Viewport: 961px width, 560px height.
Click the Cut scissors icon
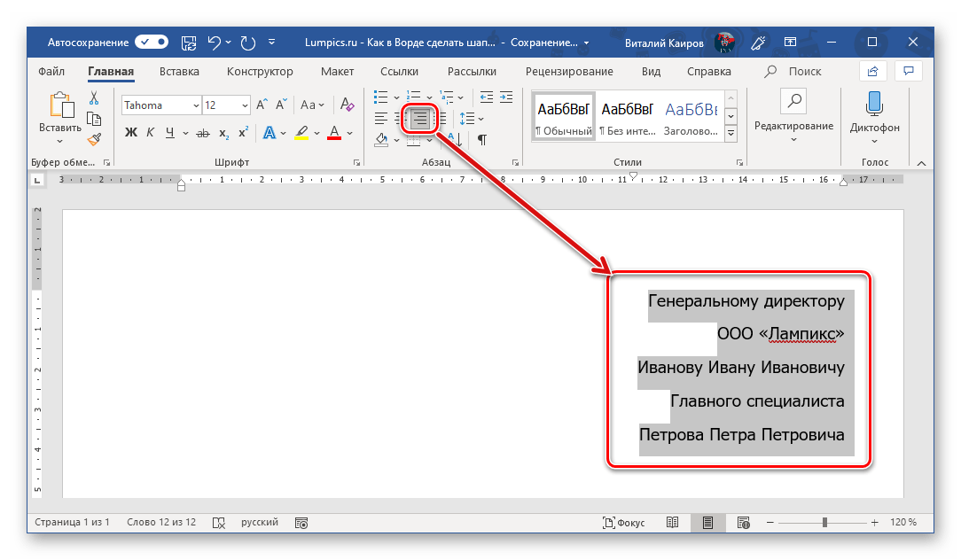click(94, 98)
